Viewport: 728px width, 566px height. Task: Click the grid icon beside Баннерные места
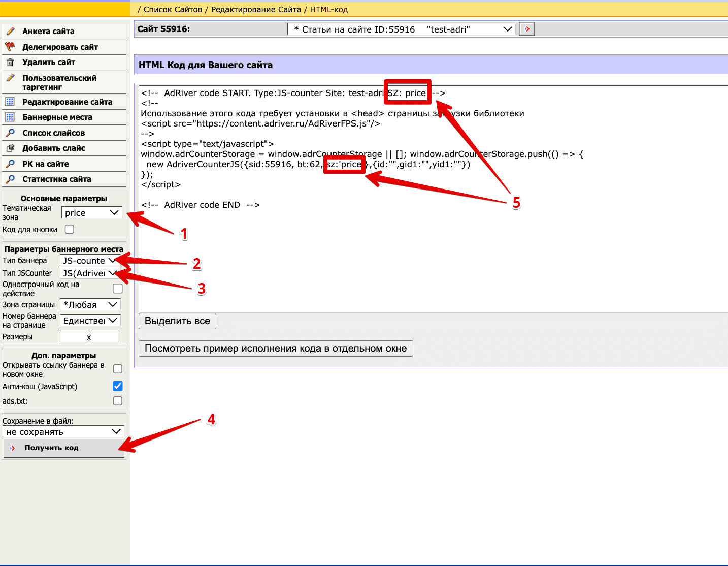pyautogui.click(x=10, y=117)
